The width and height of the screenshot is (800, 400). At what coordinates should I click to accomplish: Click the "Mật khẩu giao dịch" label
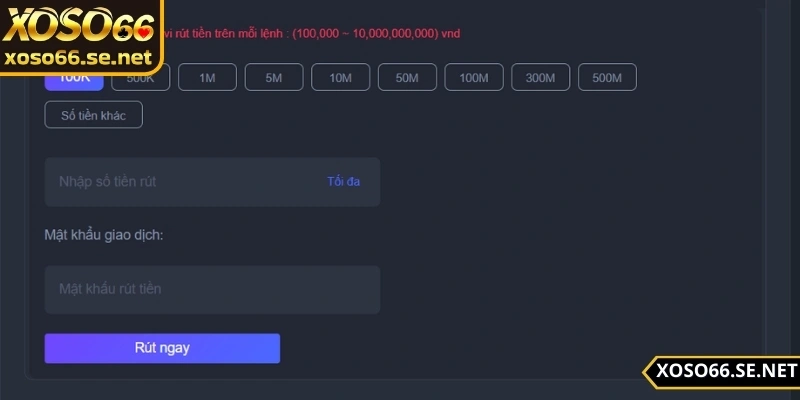click(103, 235)
